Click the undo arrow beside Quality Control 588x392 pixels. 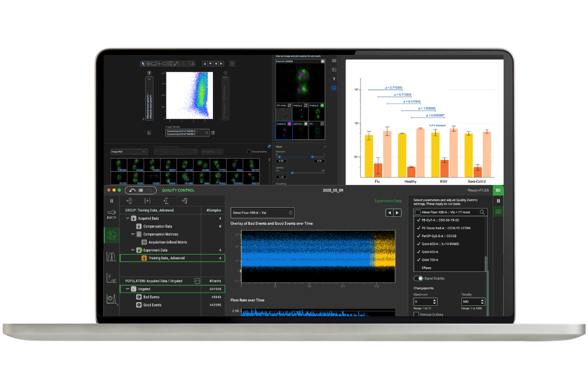click(x=132, y=190)
